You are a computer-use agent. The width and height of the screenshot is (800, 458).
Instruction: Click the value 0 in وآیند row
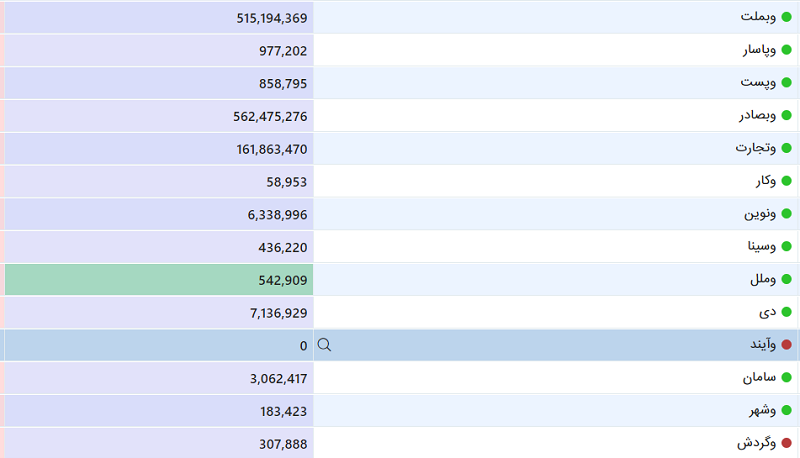(x=304, y=346)
